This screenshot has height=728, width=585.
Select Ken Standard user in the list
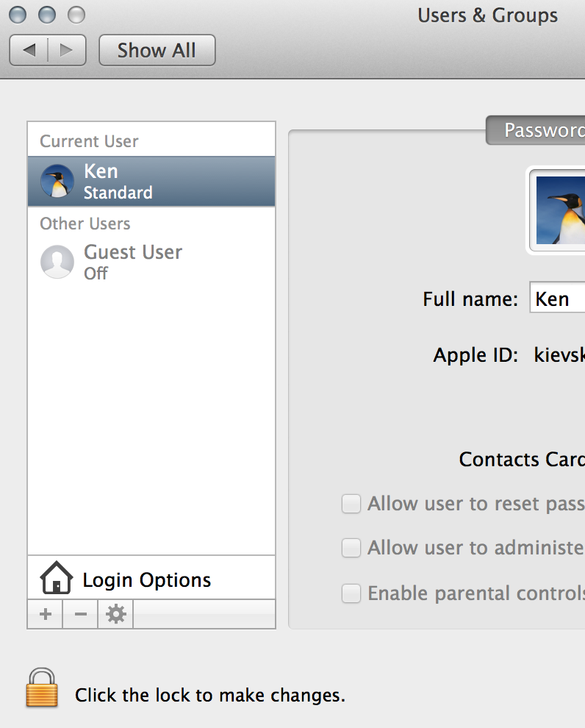[151, 182]
